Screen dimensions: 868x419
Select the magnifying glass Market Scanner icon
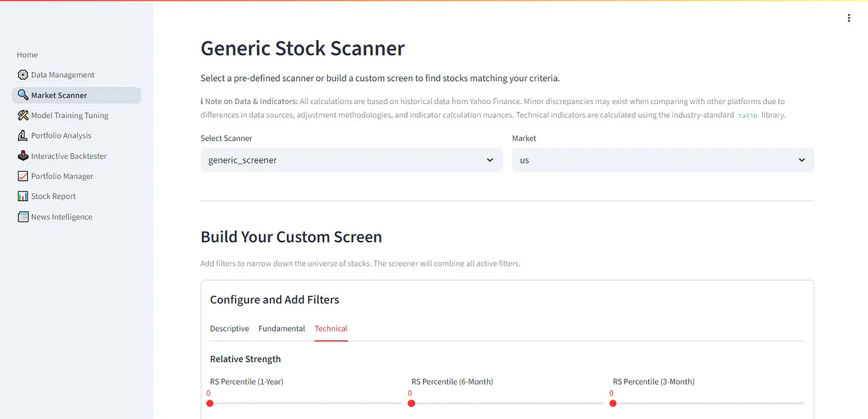(x=23, y=95)
